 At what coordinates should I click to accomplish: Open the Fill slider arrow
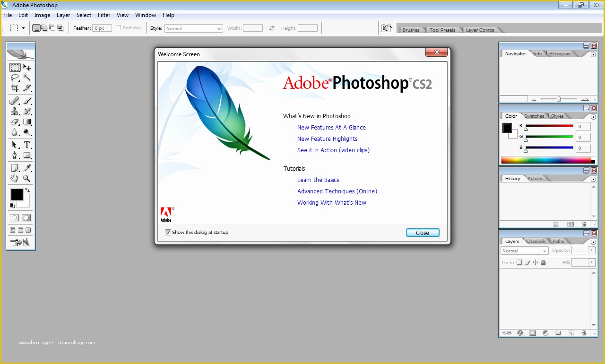click(591, 262)
